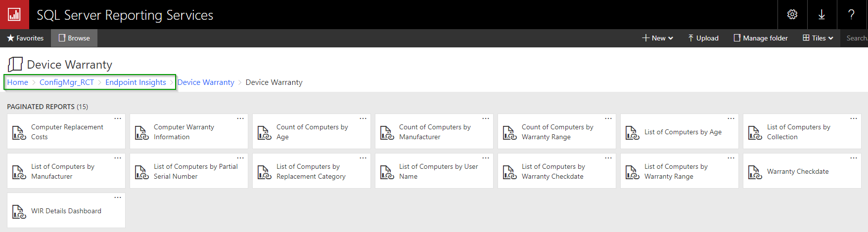The image size is (868, 232).
Task: Click report icon of Count by Warranty Range
Action: coord(509,133)
